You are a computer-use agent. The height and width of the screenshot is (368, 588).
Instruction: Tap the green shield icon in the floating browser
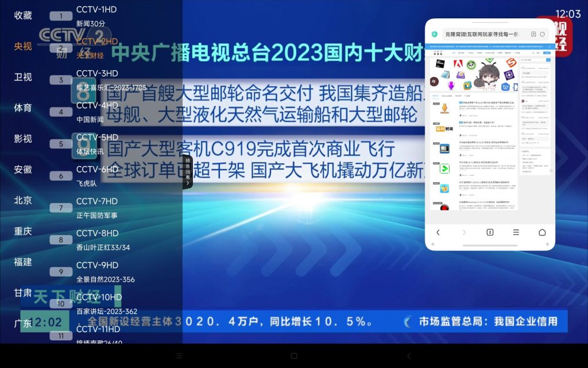click(435, 34)
